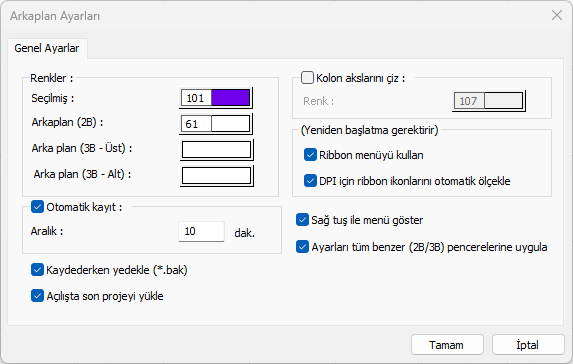Click the Seçilmiş color number field 101

coord(197,98)
